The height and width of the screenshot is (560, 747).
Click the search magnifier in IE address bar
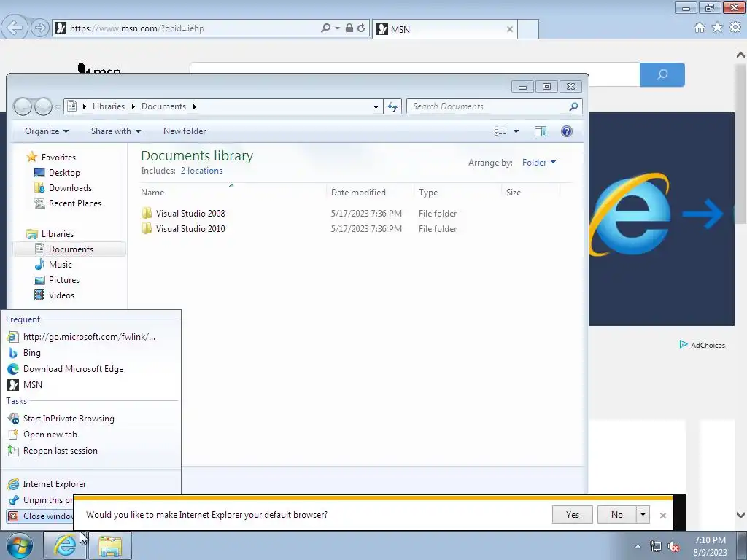[x=326, y=28]
